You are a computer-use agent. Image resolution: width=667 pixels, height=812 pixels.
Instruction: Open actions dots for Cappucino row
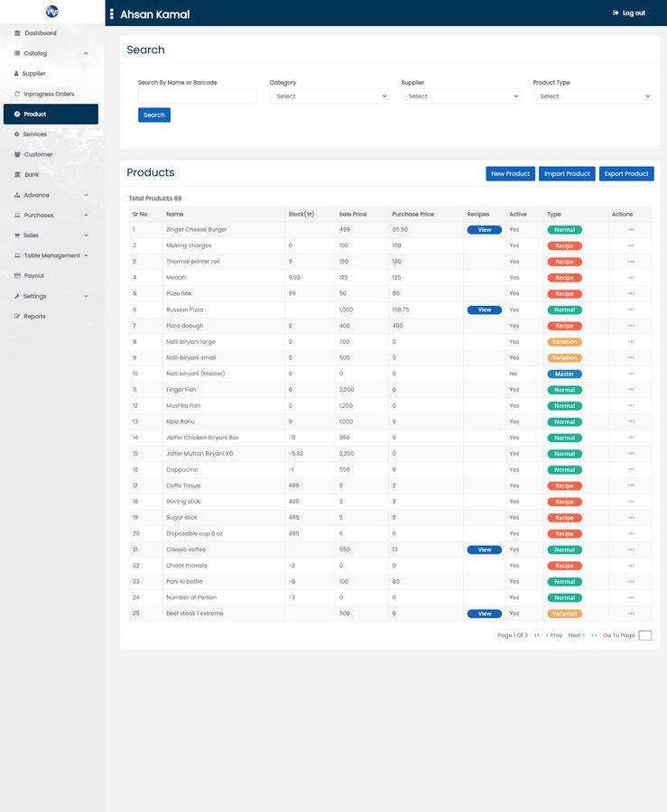click(631, 470)
